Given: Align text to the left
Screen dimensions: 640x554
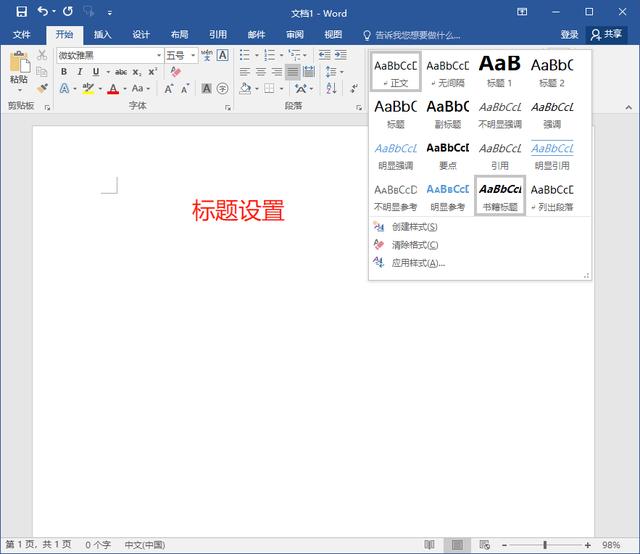Looking at the screenshot, I should point(245,72).
